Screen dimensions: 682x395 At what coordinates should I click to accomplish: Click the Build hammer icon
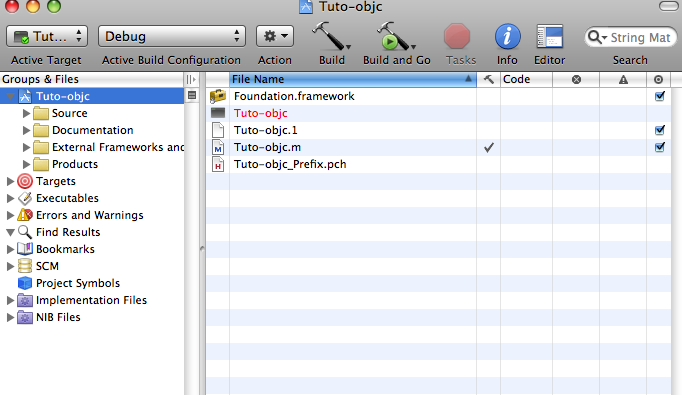tap(328, 36)
